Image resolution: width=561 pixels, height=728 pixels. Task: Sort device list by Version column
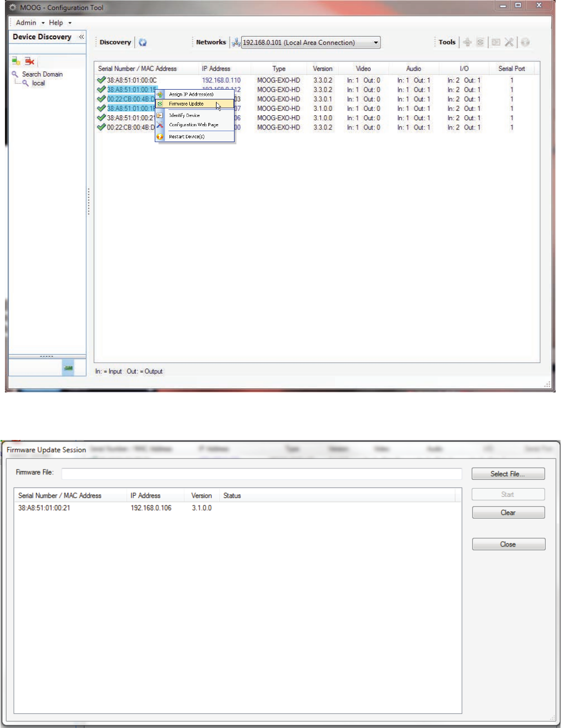[323, 68]
